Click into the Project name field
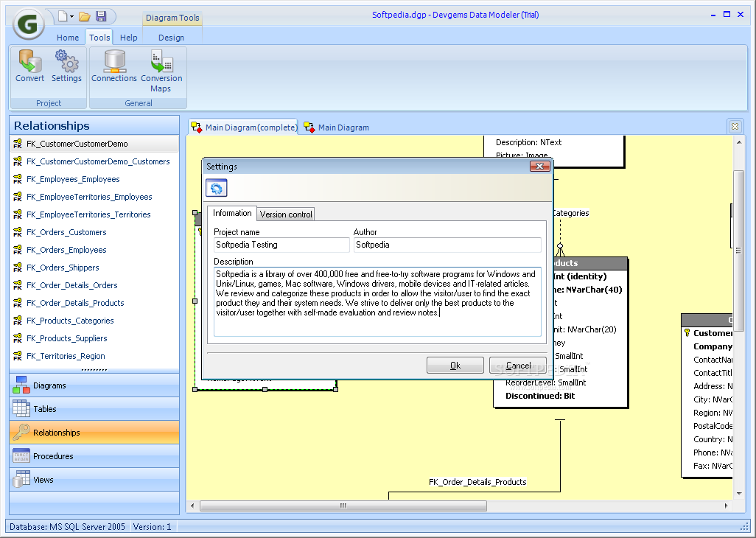 281,245
